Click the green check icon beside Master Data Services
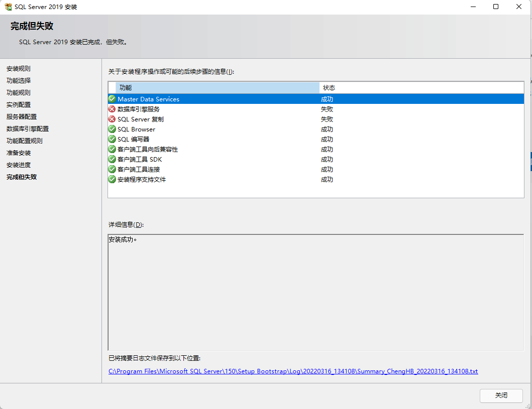532x409 pixels. [112, 99]
